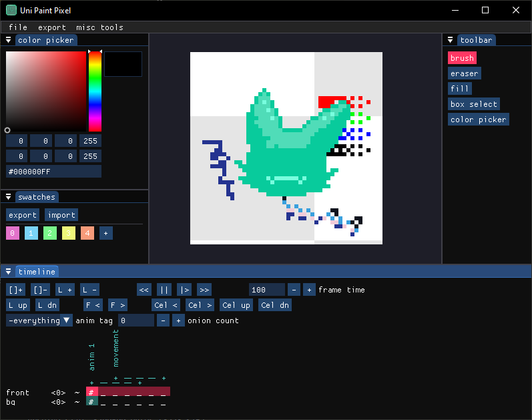Add a new swatch with plus button
This screenshot has width=532, height=420.
tap(106, 233)
